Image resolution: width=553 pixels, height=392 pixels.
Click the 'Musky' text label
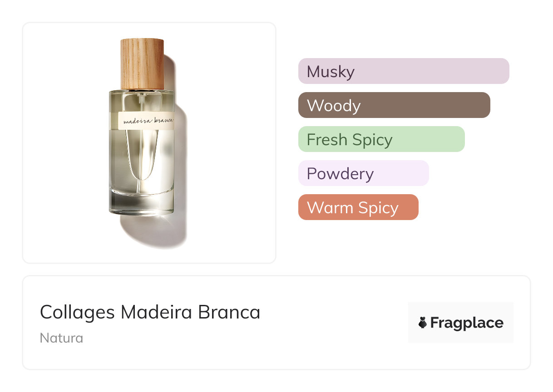[331, 72]
